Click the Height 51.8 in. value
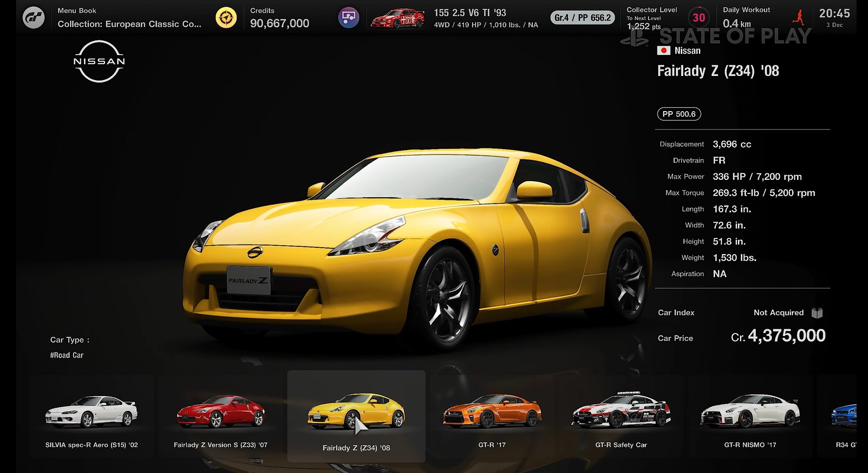Viewport: 868px width, 473px height. coord(729,241)
